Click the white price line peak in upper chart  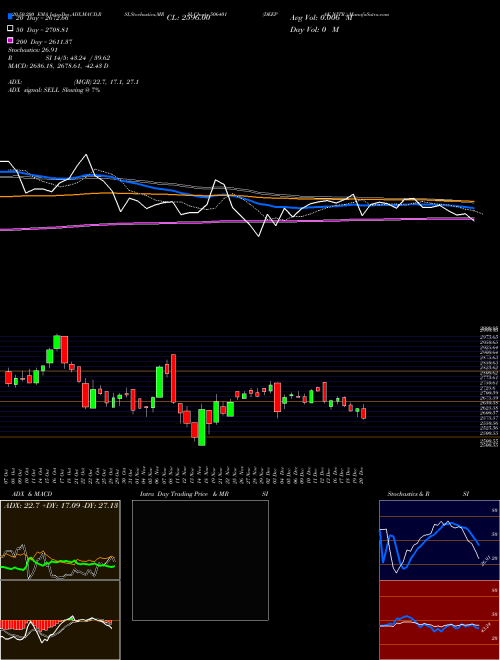[86, 155]
